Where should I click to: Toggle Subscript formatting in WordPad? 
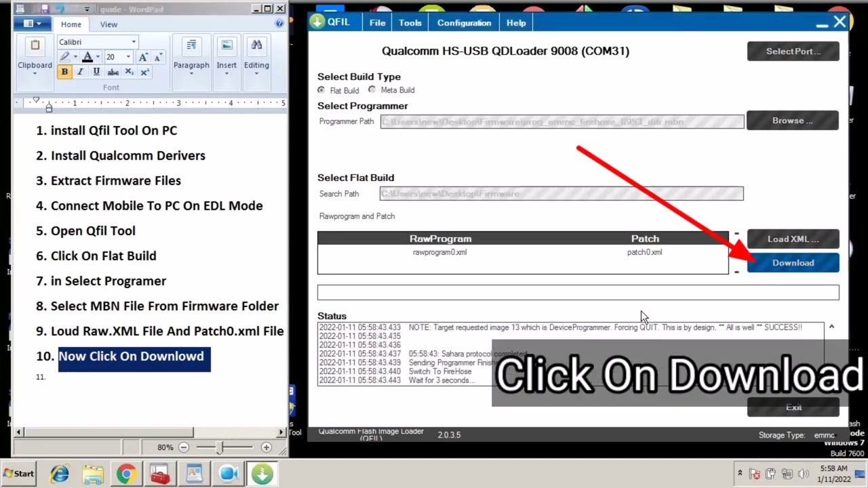[x=129, y=72]
